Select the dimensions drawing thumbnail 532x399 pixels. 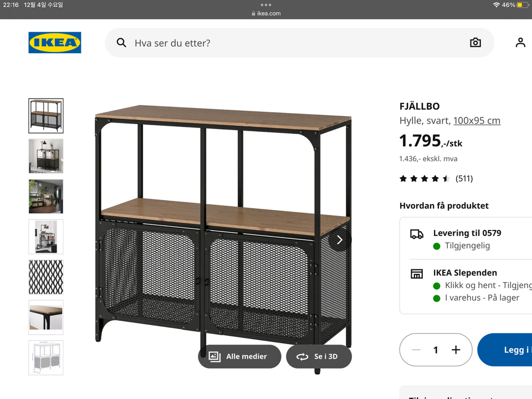pyautogui.click(x=46, y=357)
